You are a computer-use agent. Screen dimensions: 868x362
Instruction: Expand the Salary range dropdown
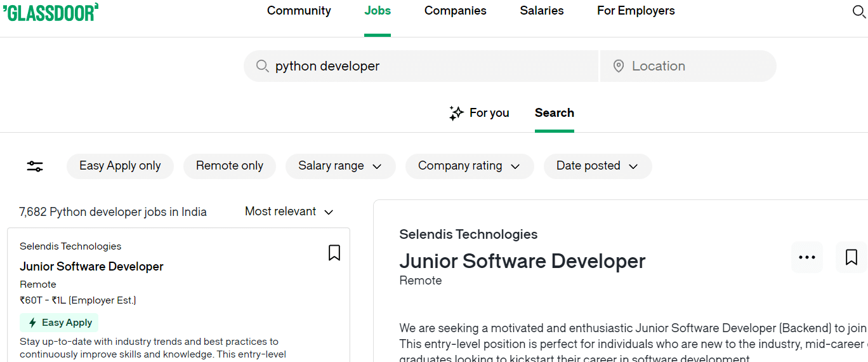pyautogui.click(x=340, y=166)
